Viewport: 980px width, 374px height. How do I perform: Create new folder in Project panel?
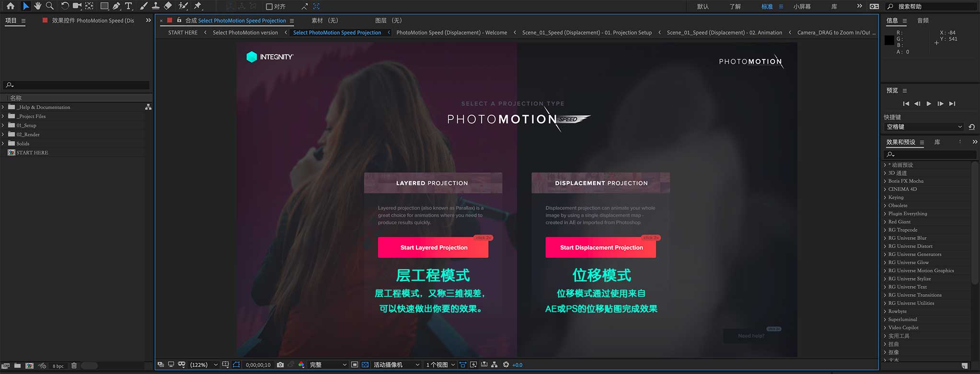click(17, 366)
